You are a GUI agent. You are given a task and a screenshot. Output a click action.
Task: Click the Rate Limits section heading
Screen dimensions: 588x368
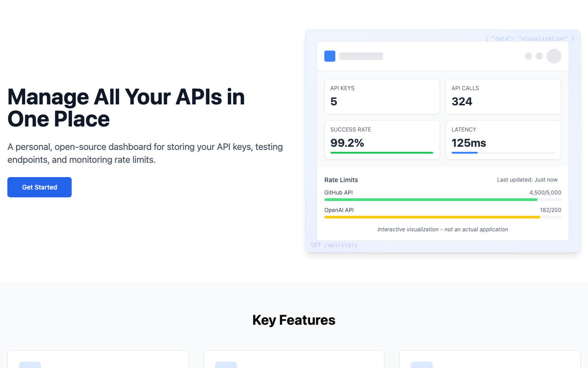[x=341, y=180]
